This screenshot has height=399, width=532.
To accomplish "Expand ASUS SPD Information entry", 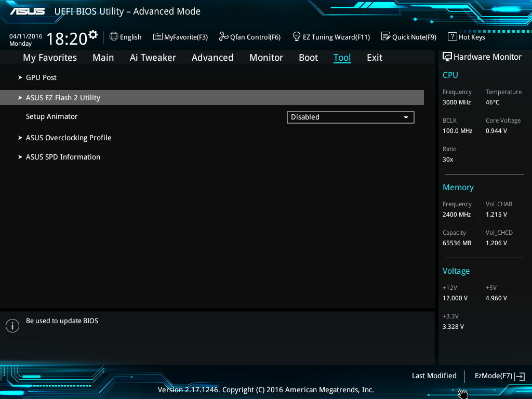I will (62, 157).
